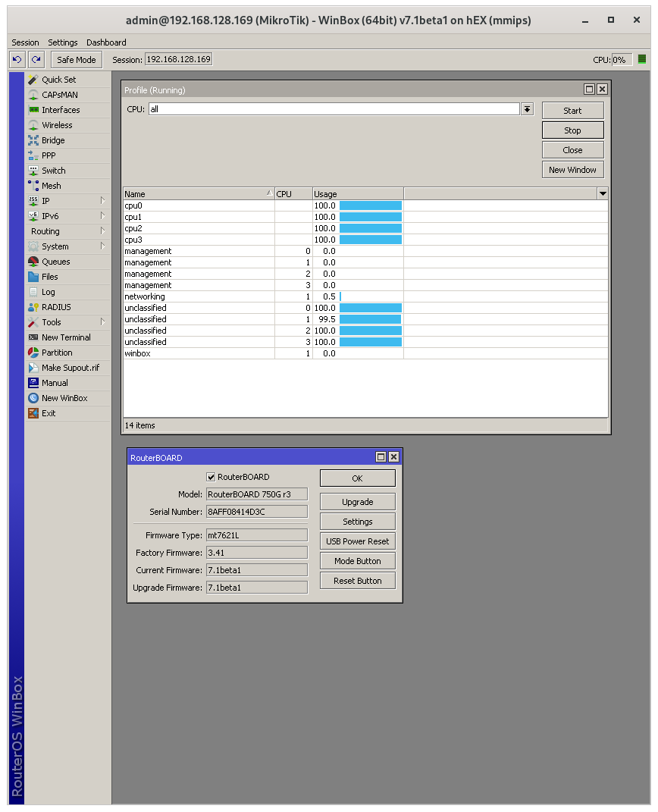Expand the IP submenu arrow
The image size is (658, 812).
click(102, 201)
